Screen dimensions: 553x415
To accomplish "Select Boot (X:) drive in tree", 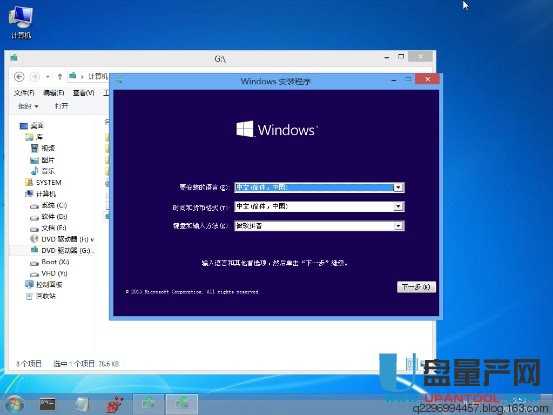I will click(55, 262).
